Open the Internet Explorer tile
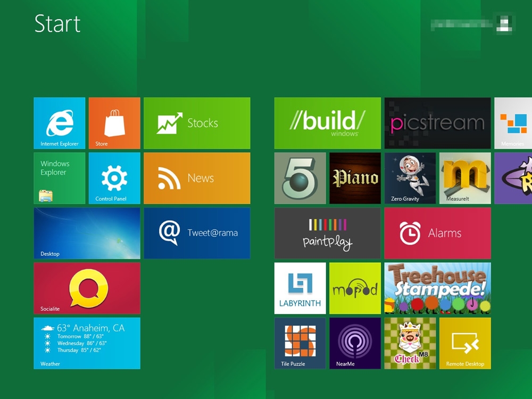Viewport: 532px width, 399px height. 60,123
